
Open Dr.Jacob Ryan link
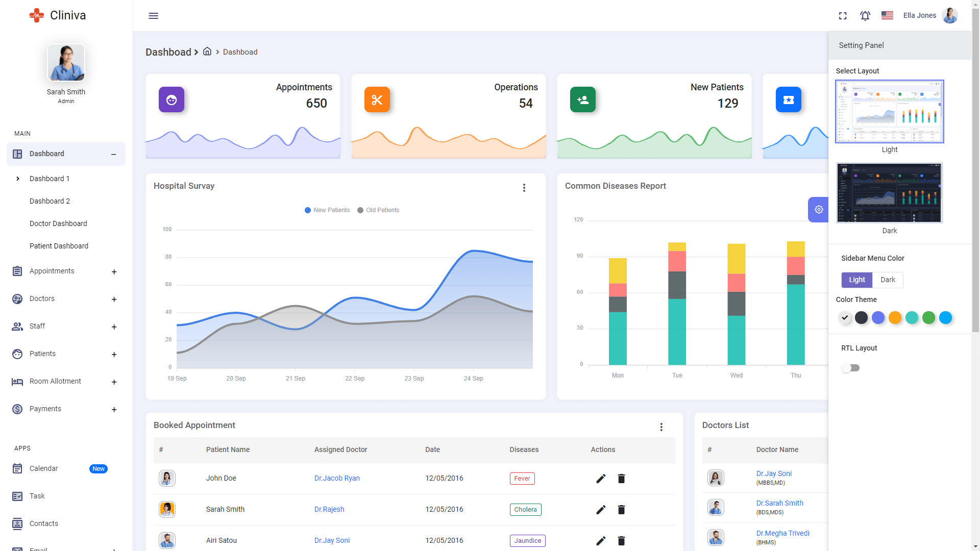pos(337,479)
